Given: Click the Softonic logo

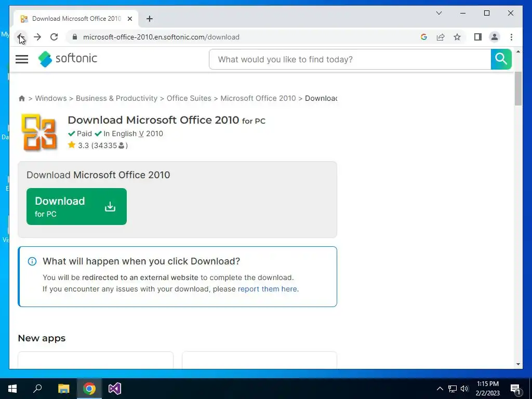Looking at the screenshot, I should tap(68, 59).
